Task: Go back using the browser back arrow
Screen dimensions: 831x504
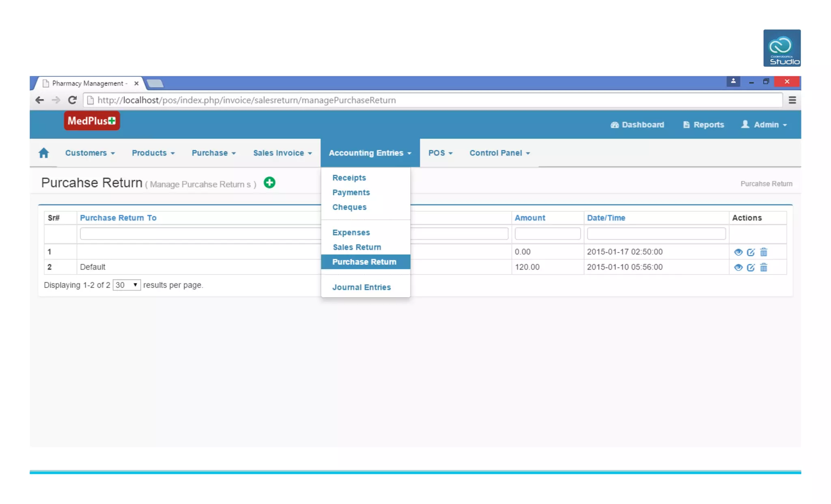Action: [x=39, y=100]
